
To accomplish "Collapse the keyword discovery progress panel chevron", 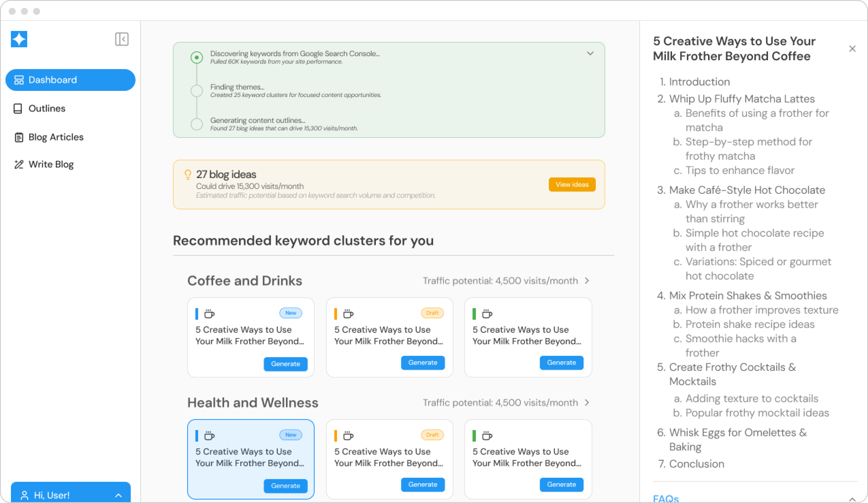I will pos(590,53).
